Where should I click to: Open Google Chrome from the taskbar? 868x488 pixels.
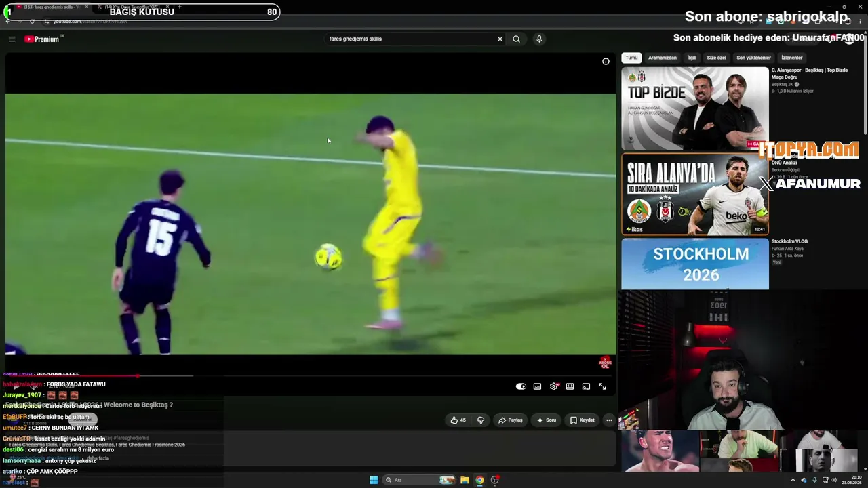pyautogui.click(x=479, y=480)
